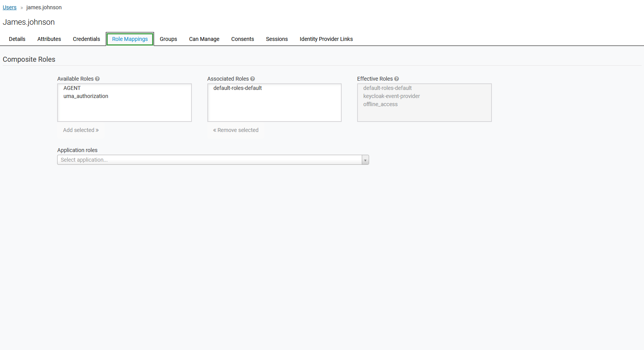
Task: Select AGENT in Available Roles list
Action: [72, 88]
